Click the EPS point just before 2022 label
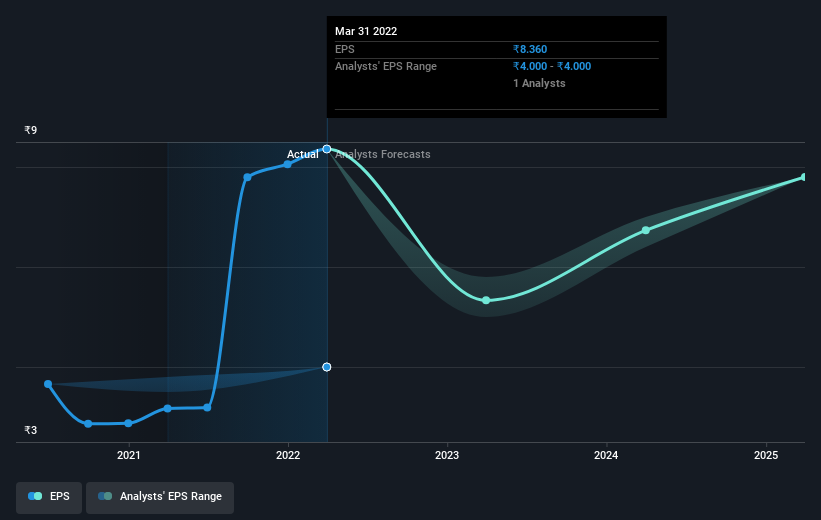 287,164
